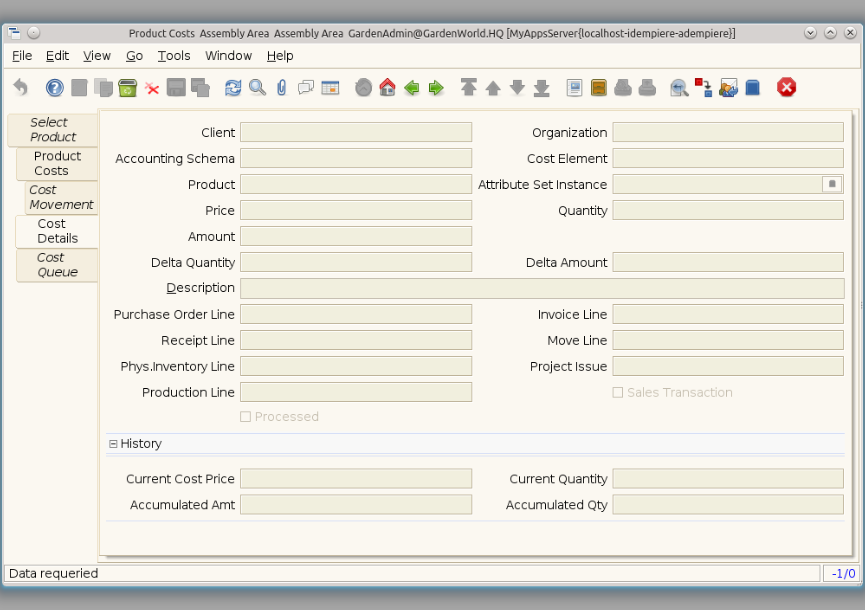
Task: Click the red circle X exit icon
Action: click(786, 87)
